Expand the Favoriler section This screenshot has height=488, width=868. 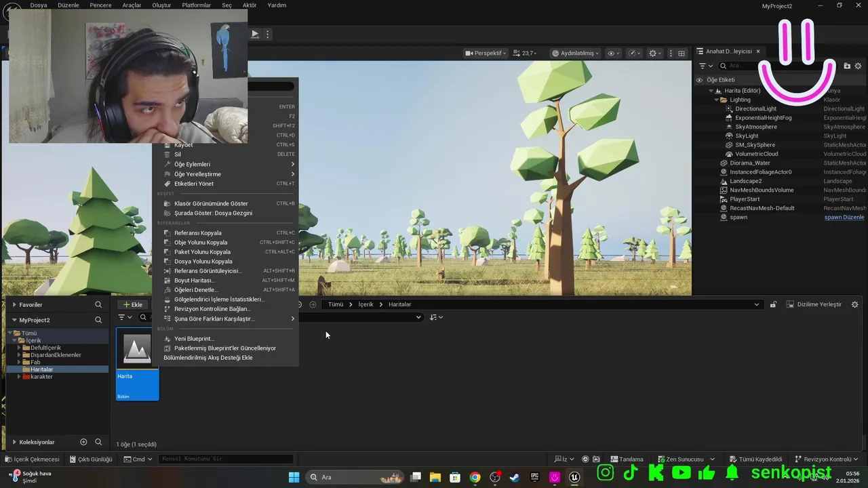tap(14, 305)
